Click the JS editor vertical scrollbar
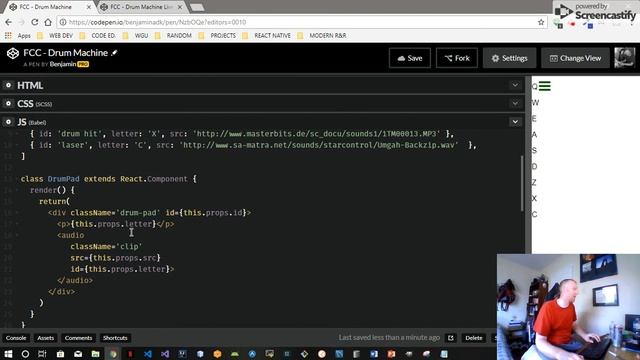This screenshot has height=360, width=640. [522, 184]
